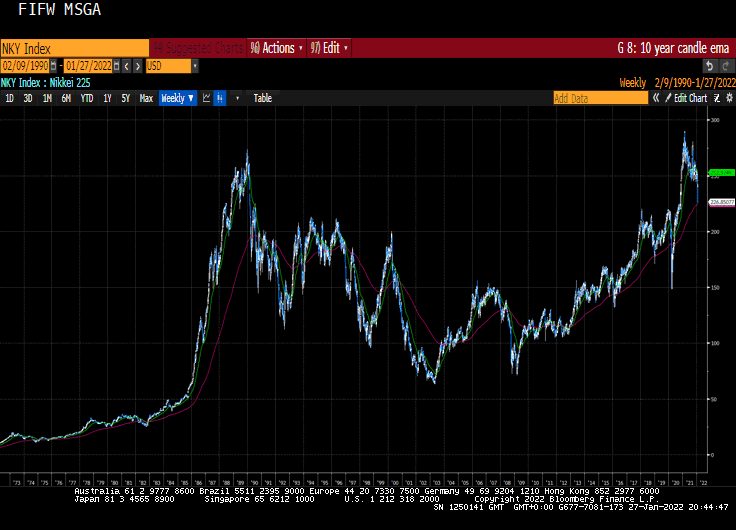Open the Weekly periodicity dropdown
The image size is (736, 530).
178,98
